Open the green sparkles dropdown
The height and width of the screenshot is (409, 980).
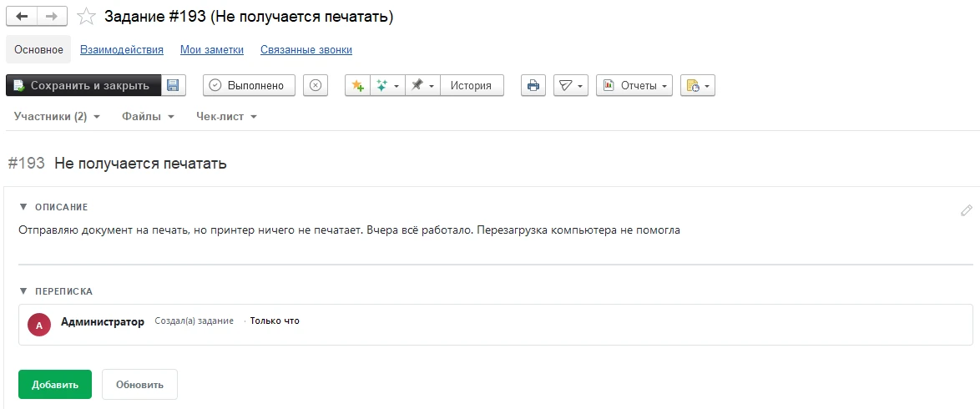tap(387, 86)
